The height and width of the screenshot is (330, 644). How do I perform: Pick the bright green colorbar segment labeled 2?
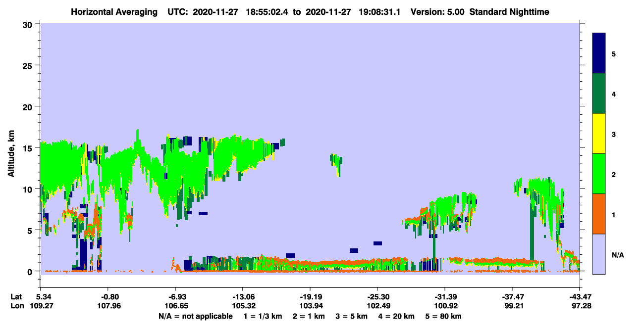(x=599, y=174)
